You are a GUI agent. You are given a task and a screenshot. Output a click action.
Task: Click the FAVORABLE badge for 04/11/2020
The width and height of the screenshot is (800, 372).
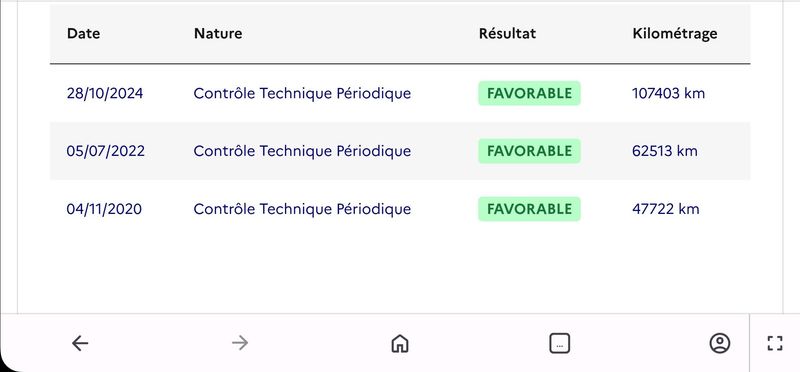529,209
